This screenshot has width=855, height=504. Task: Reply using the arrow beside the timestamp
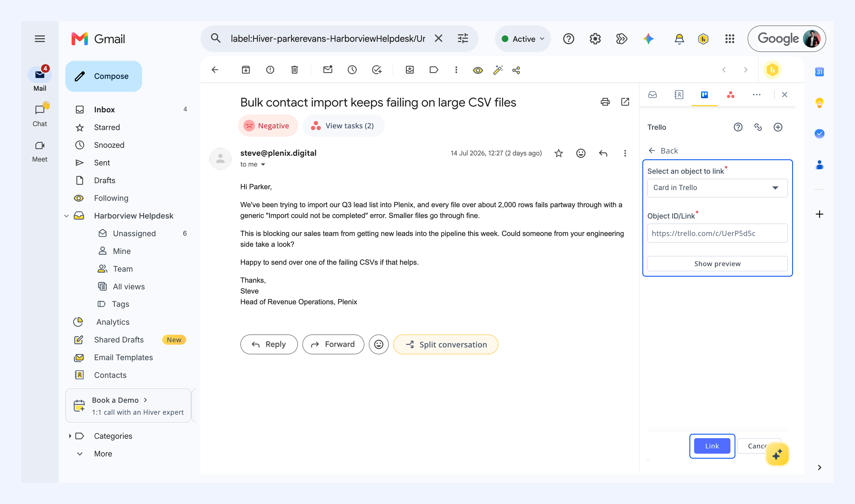tap(603, 154)
